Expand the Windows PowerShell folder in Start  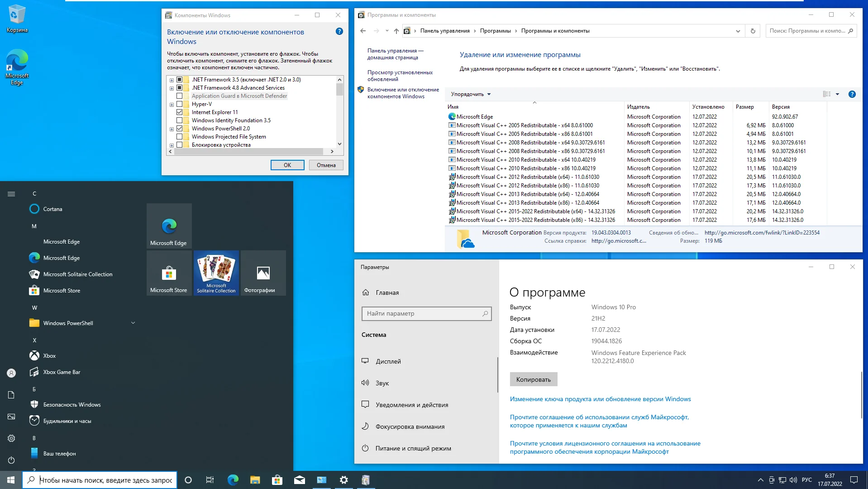pos(133,323)
